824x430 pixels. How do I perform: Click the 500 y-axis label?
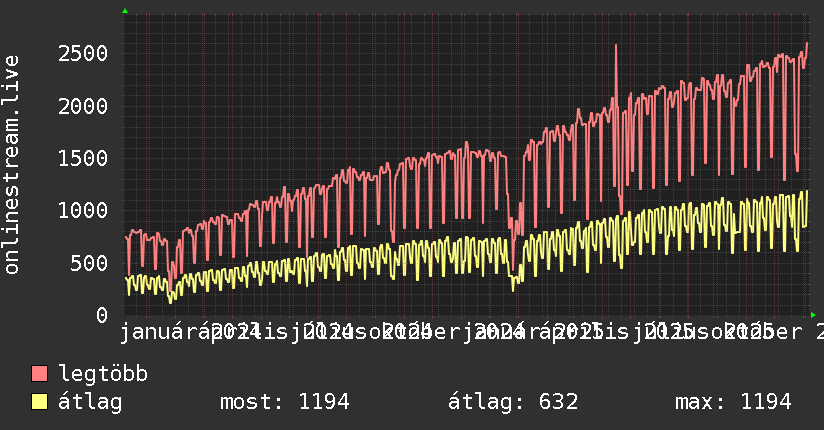coord(89,263)
